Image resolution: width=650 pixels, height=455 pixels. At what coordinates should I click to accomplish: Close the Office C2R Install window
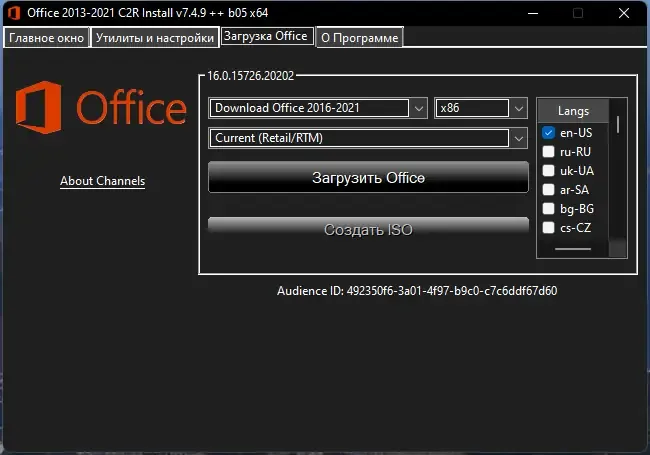click(624, 13)
